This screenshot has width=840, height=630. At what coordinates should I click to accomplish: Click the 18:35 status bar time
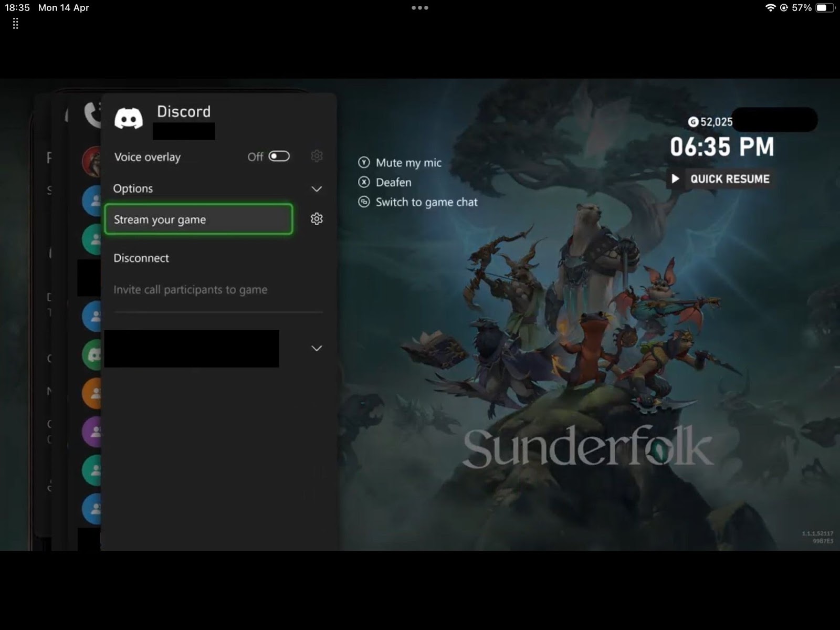pyautogui.click(x=17, y=7)
